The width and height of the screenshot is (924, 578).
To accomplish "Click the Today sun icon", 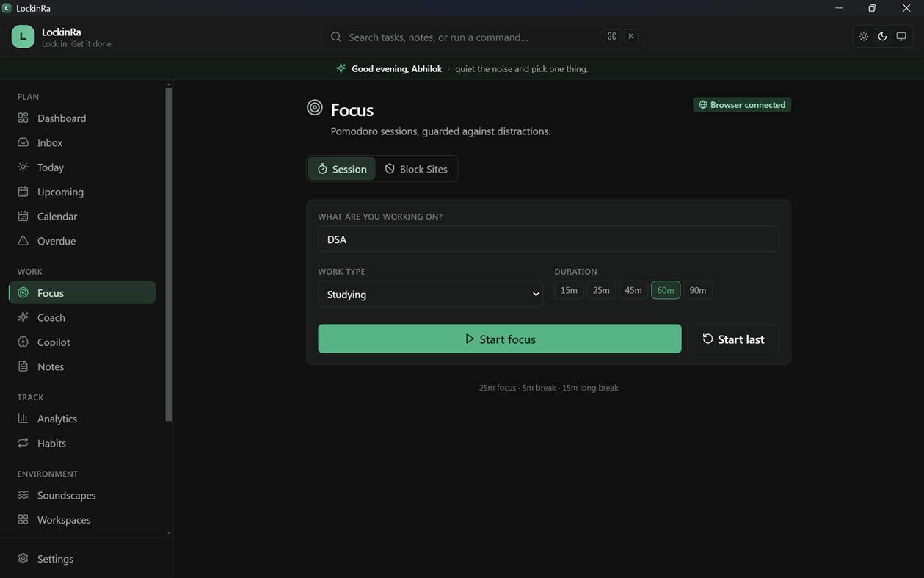I will point(23,167).
